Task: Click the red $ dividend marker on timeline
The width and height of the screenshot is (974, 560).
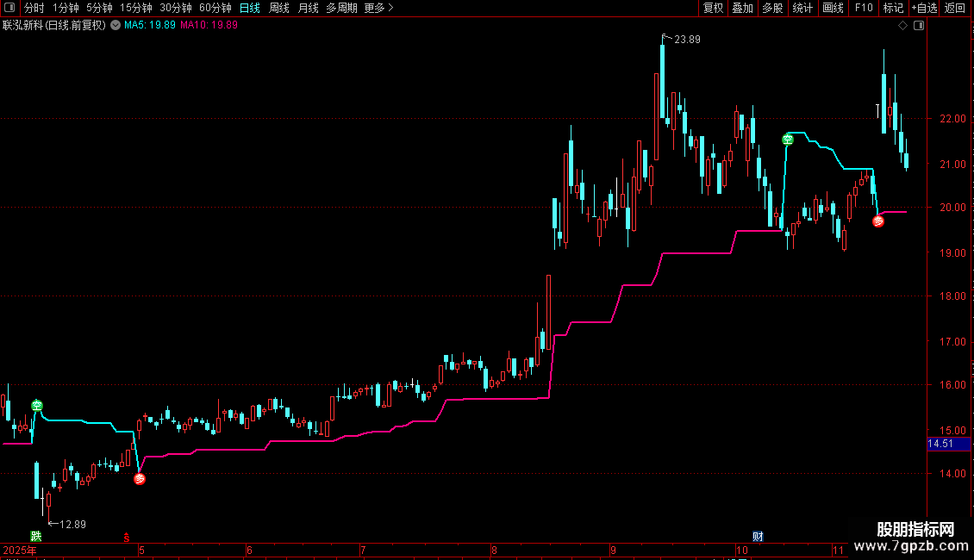Action: click(x=127, y=538)
